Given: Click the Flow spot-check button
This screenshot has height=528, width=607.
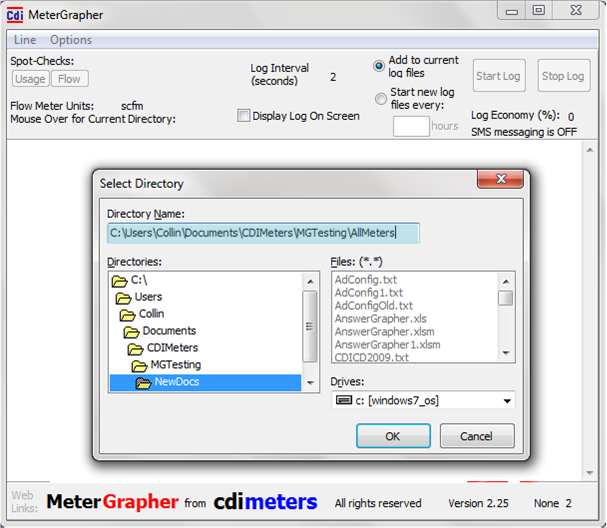Looking at the screenshot, I should [x=70, y=79].
